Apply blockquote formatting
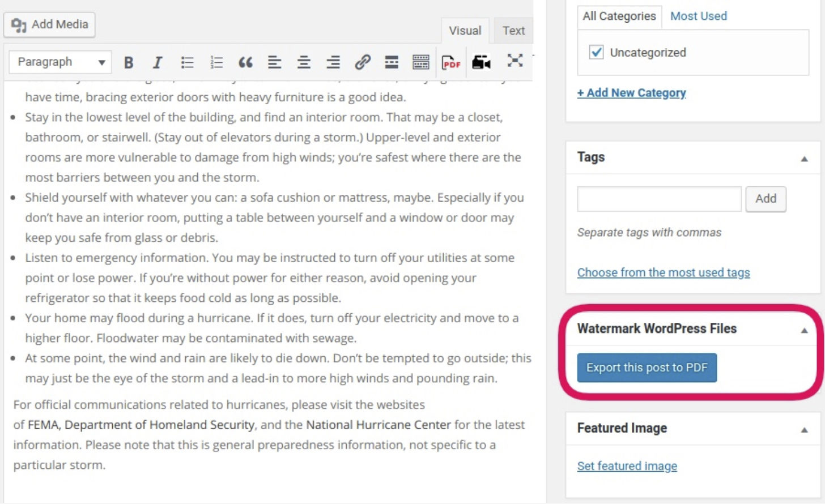The height and width of the screenshot is (504, 825). 245,62
